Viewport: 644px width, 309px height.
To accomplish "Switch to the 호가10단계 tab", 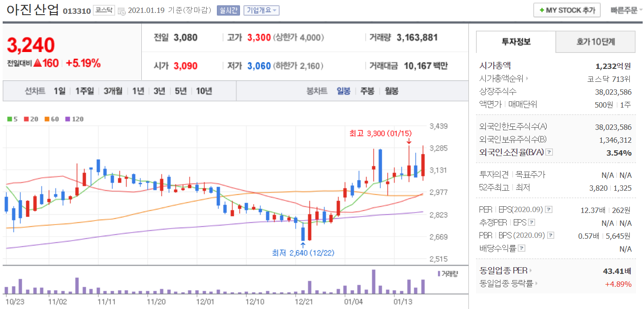I will click(596, 42).
